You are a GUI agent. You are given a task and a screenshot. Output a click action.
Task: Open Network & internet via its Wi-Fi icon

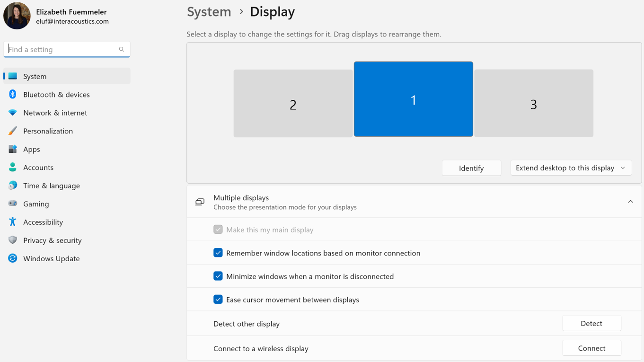pos(13,113)
